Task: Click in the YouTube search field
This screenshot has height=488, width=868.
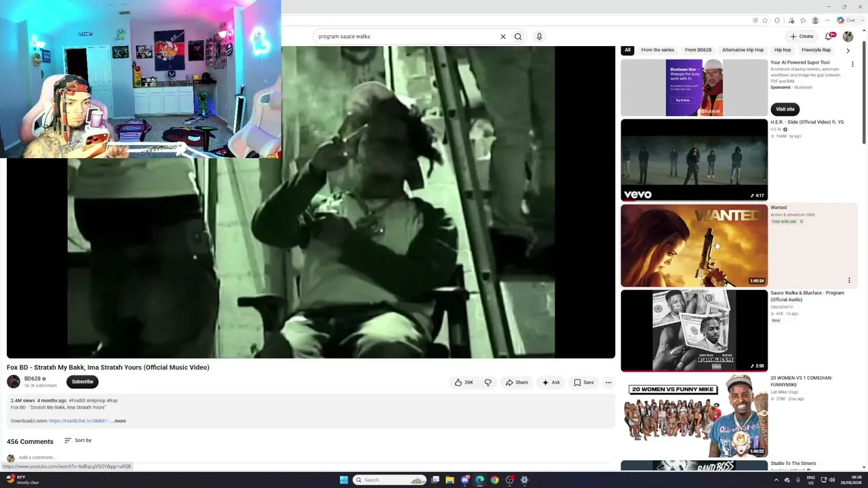Action: coord(407,37)
